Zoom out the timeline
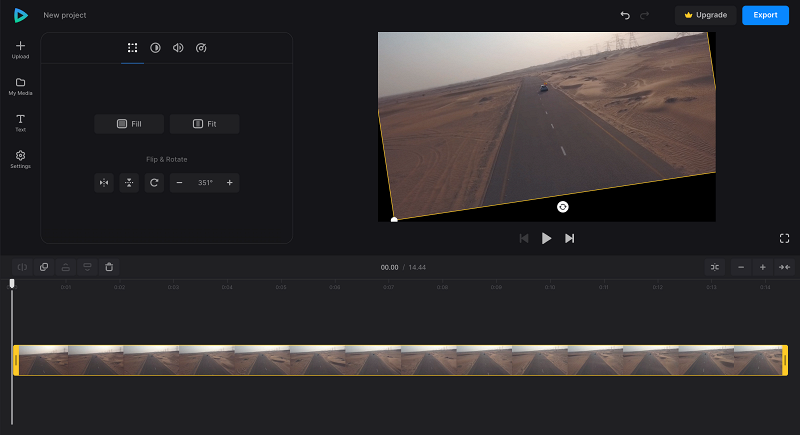 [x=741, y=267]
